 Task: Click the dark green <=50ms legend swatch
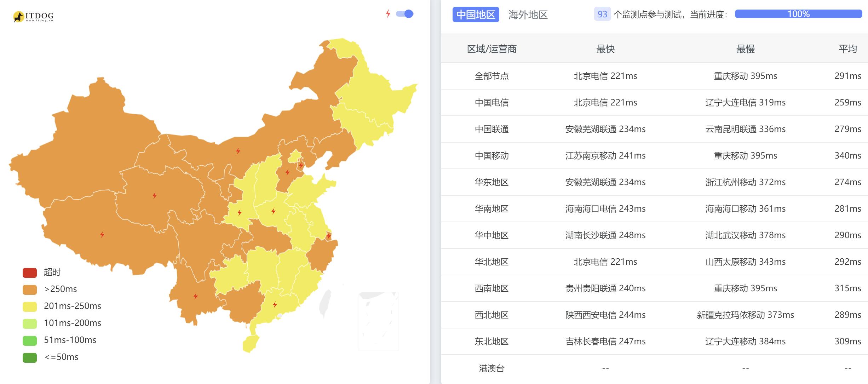[x=30, y=357]
